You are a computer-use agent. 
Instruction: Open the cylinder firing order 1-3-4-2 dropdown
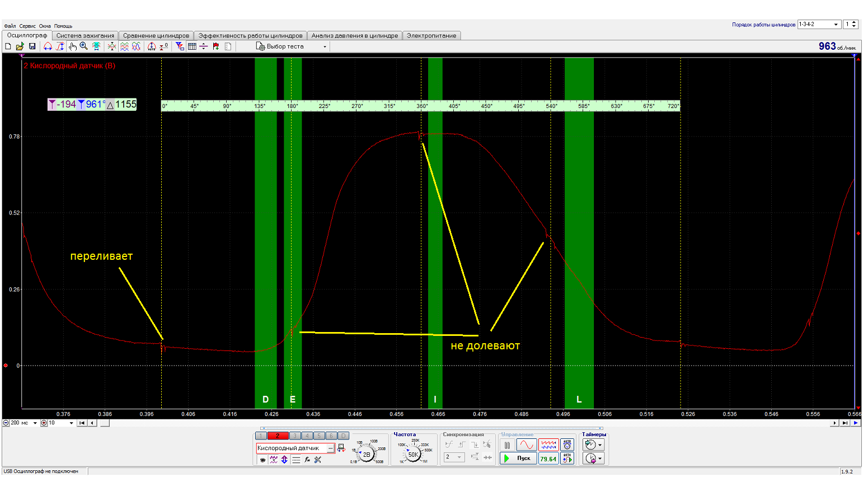click(819, 24)
